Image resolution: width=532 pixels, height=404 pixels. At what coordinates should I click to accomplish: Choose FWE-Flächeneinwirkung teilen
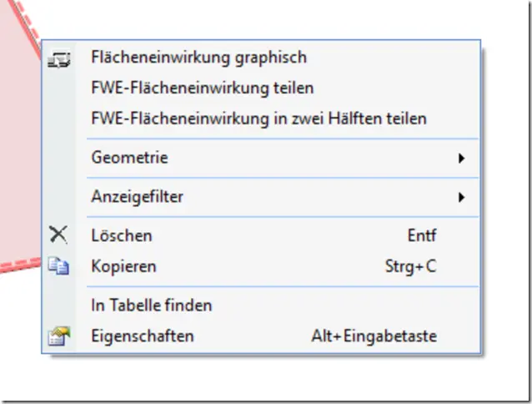[260, 88]
